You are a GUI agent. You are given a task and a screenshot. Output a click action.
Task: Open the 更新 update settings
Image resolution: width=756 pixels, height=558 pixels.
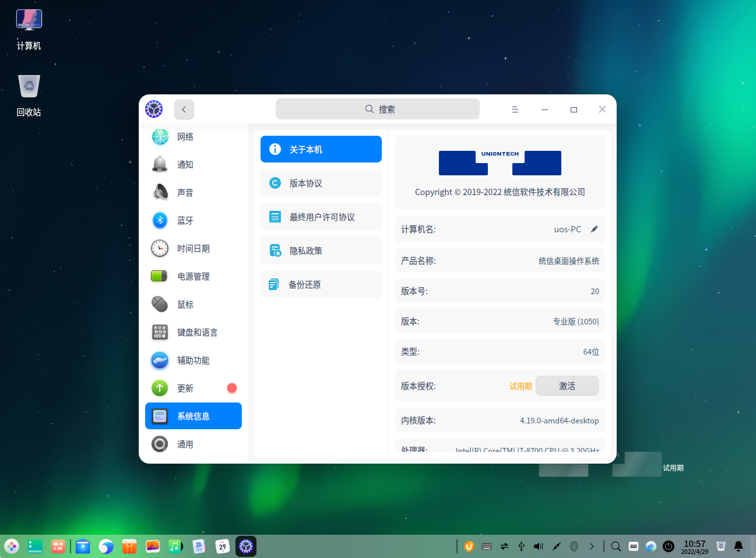point(194,389)
